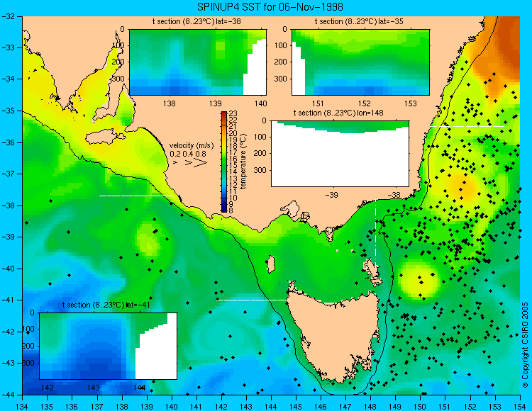This screenshot has width=532, height=411.
Task: Click the "100" depth label on the lat=-35 inset
Action: [282, 45]
